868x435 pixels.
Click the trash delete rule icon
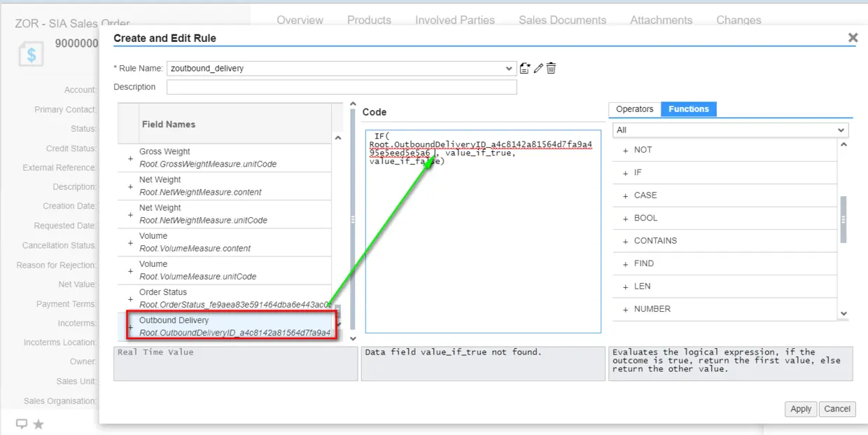tap(551, 68)
